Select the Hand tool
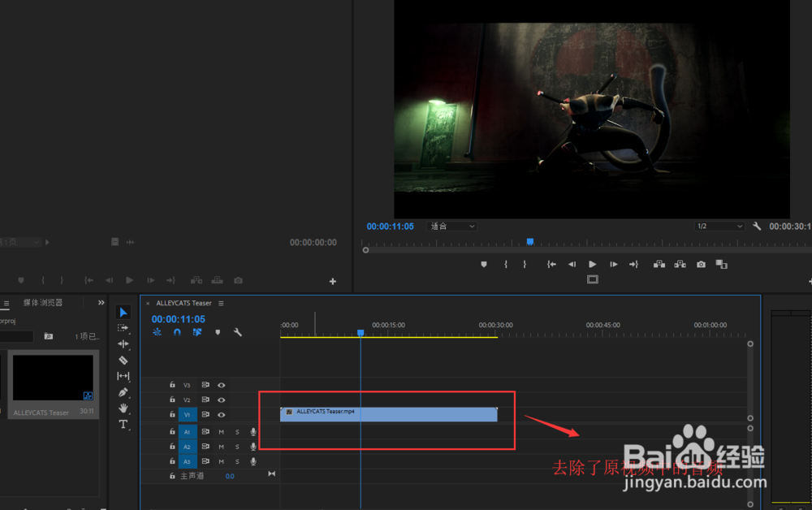812x510 pixels. [123, 408]
